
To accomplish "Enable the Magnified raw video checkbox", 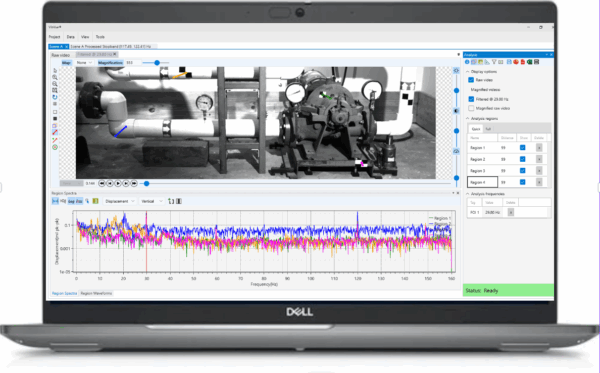I will 471,108.
